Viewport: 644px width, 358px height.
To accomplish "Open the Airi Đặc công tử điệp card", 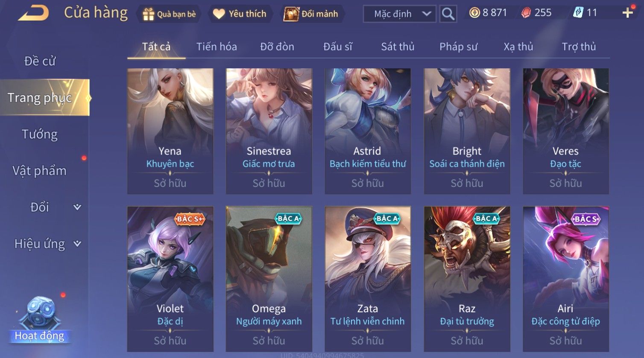I will (565, 279).
